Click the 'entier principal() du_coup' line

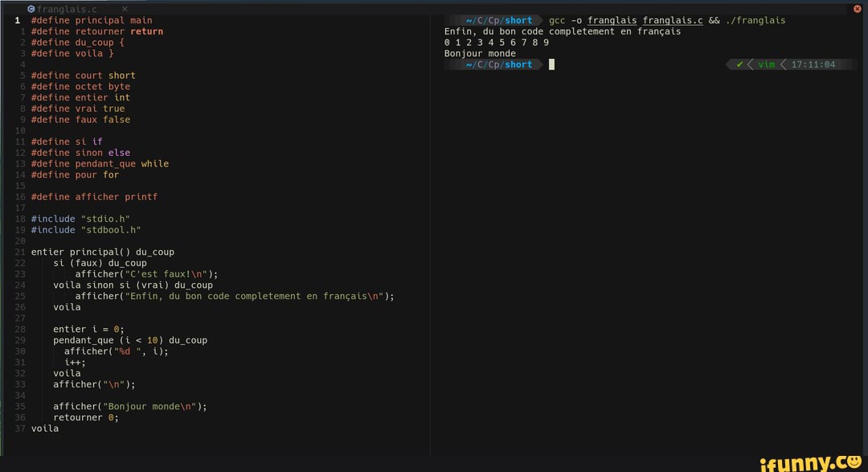102,252
